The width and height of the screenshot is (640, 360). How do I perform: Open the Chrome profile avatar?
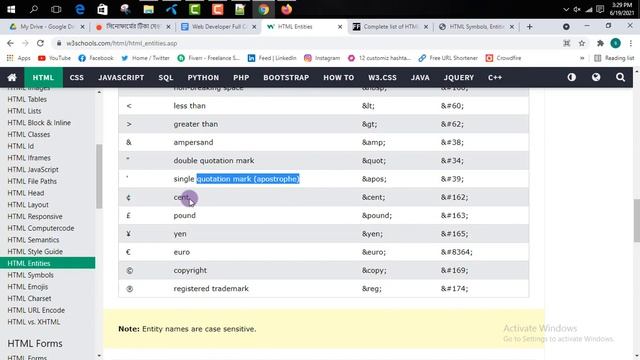pos(616,43)
